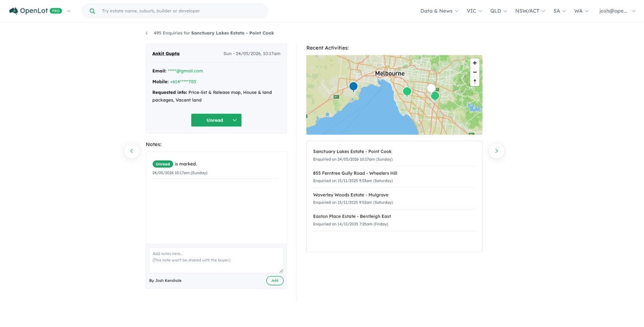The height and width of the screenshot is (327, 644).
Task: Click the Add note button
Action: [x=275, y=280]
